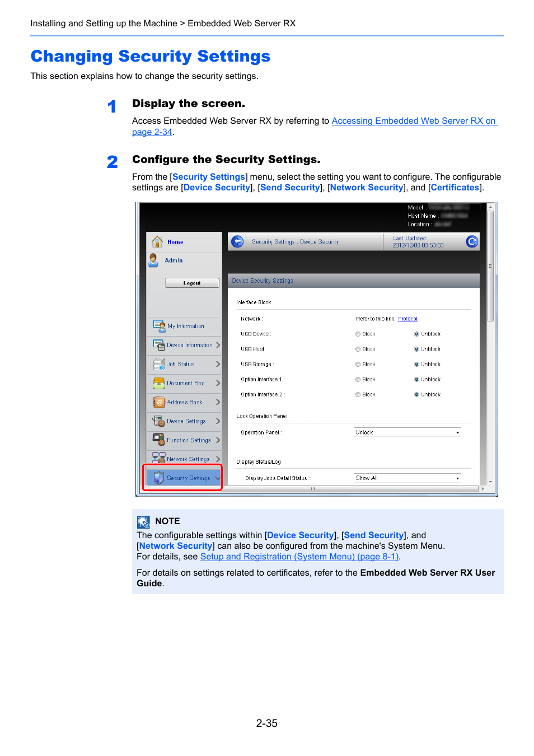This screenshot has height=756, width=534.
Task: Open the Display Jobs Detail Status dropdown
Action: [407, 478]
